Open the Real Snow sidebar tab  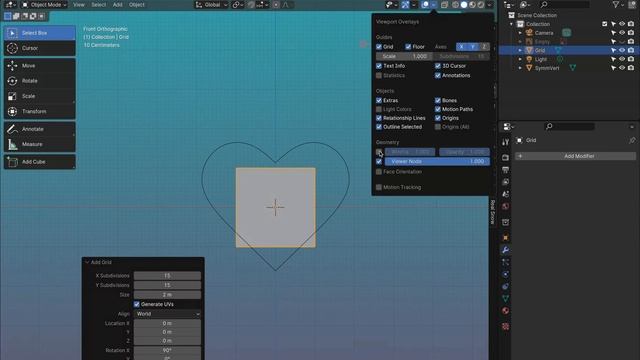click(x=492, y=212)
